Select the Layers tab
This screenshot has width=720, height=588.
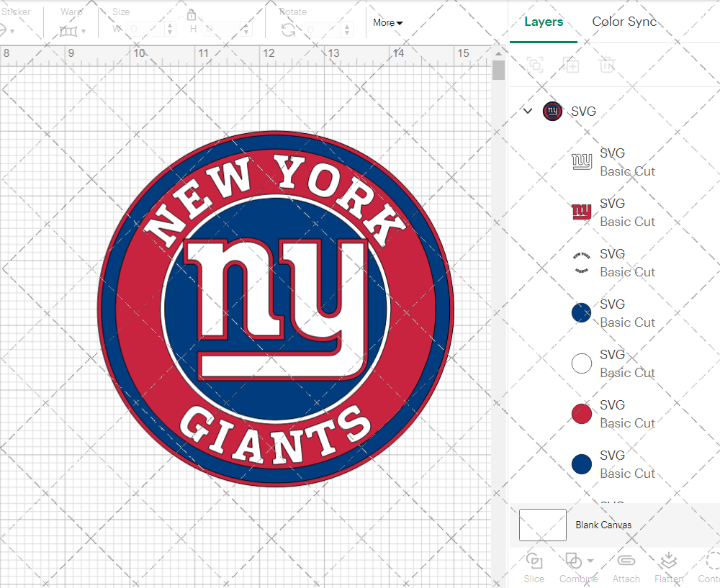[x=544, y=22]
